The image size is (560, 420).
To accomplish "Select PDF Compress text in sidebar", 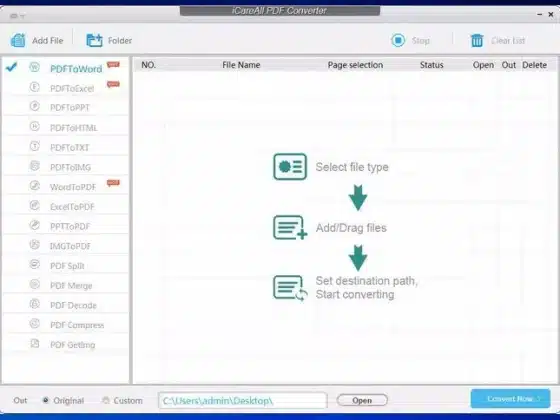I will click(77, 325).
